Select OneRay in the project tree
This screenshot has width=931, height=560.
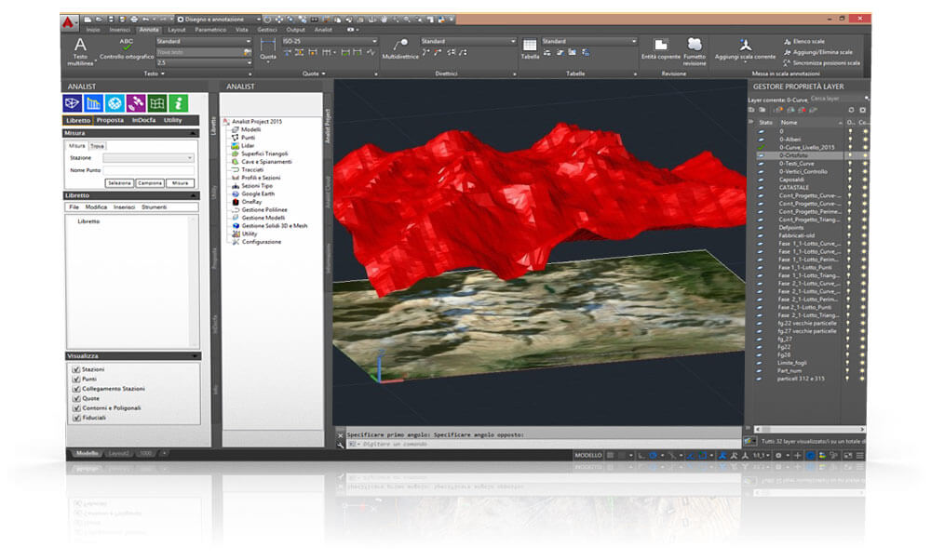pyautogui.click(x=247, y=202)
